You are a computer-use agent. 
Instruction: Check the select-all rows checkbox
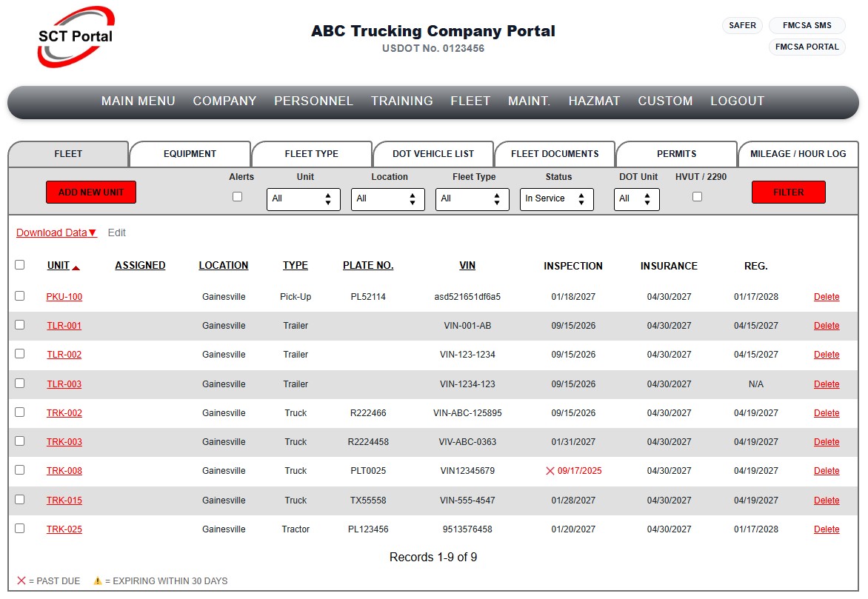(x=20, y=264)
